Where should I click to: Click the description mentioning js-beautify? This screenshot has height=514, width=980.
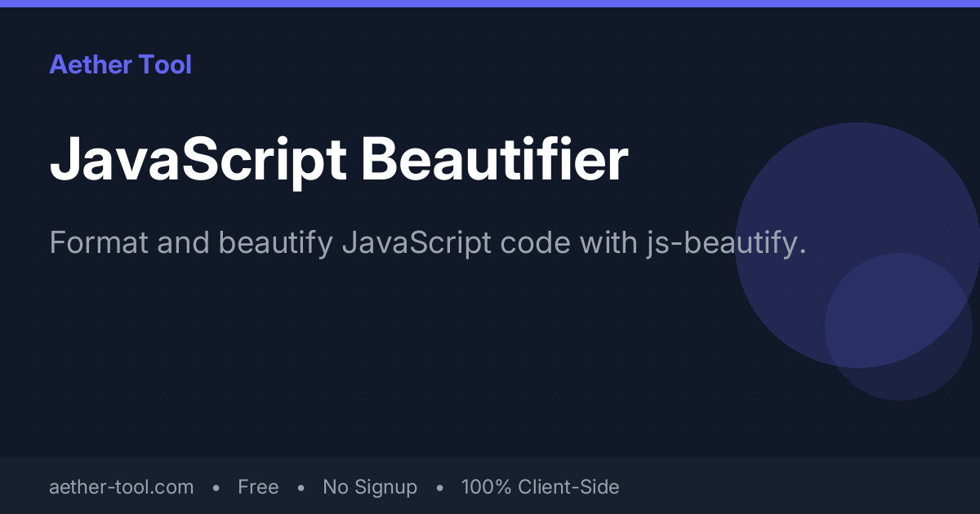[x=428, y=243]
